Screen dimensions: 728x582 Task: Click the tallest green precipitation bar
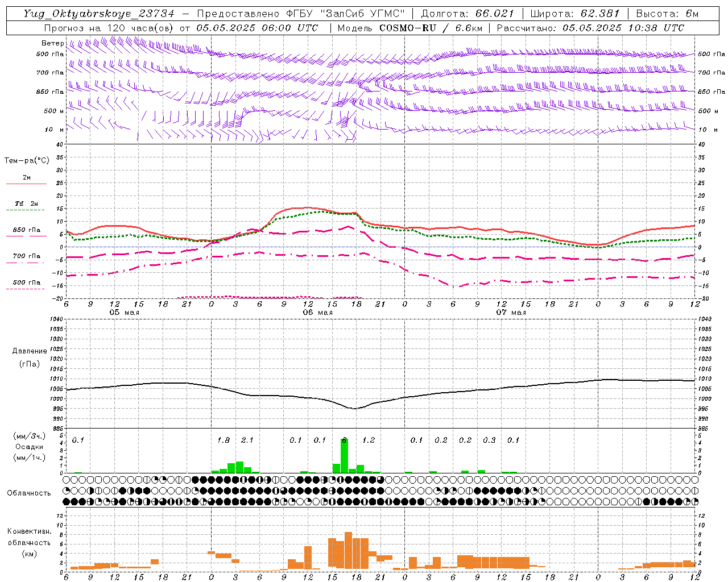click(x=344, y=456)
